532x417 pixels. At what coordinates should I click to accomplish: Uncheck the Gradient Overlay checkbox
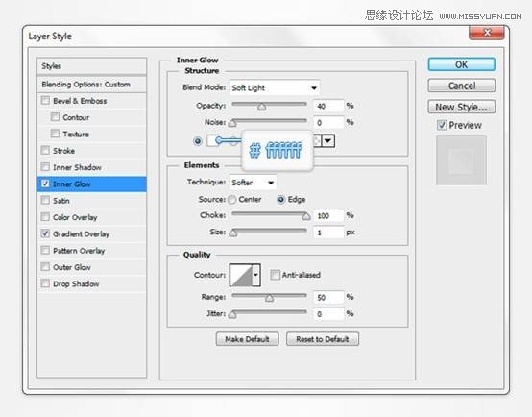click(x=45, y=233)
